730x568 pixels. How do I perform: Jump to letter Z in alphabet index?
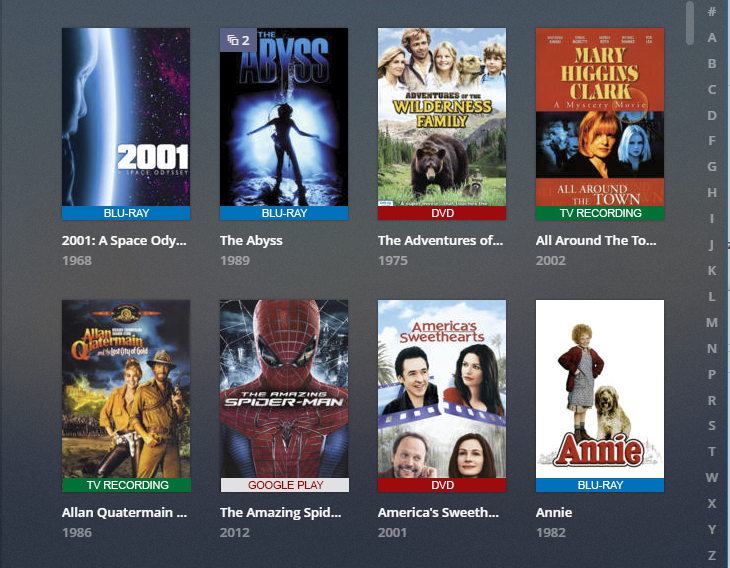[711, 555]
